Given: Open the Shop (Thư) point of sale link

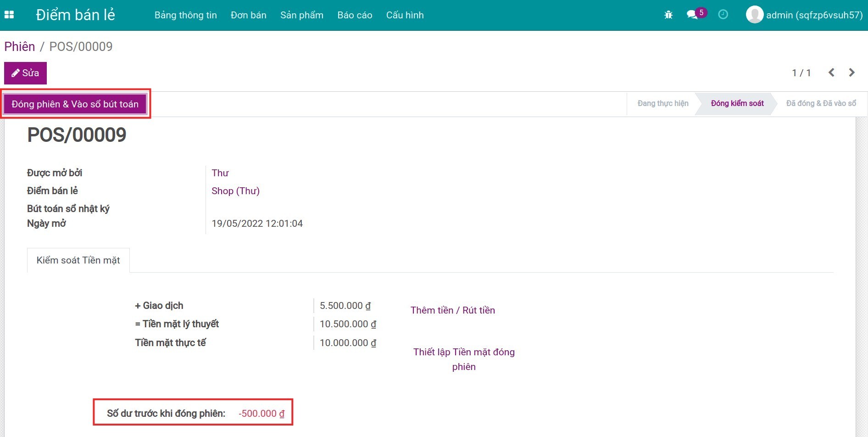Looking at the screenshot, I should pyautogui.click(x=235, y=191).
